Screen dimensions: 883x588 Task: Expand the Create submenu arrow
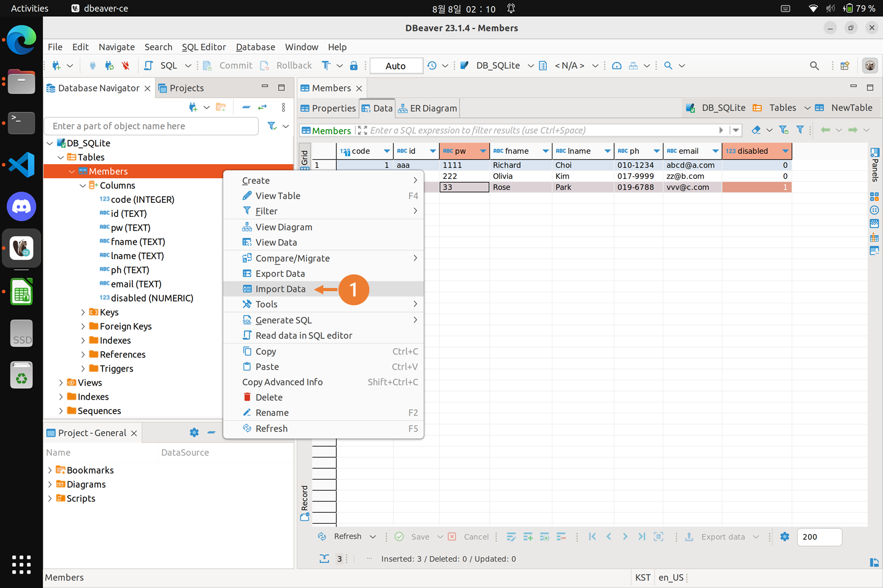point(415,180)
